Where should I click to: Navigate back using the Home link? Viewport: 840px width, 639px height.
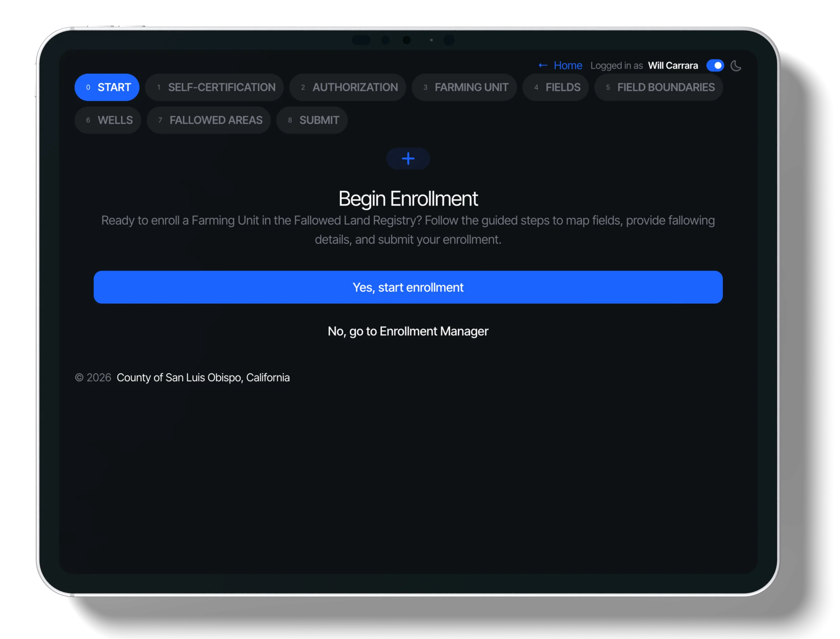[567, 65]
